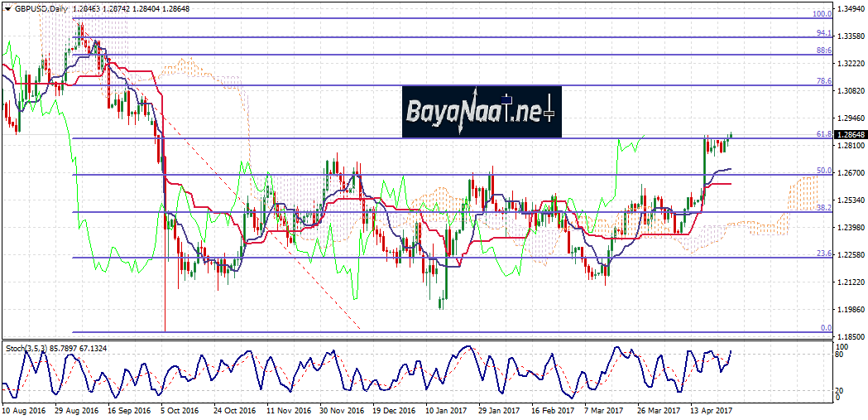Select the 100.0 Fibonacci level label
This screenshot has height=420, width=868.
821,14
